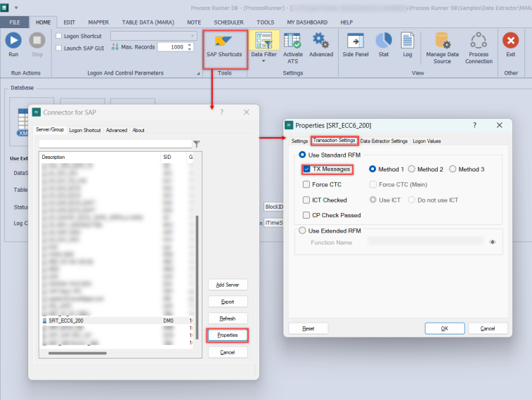Image resolution: width=532 pixels, height=400 pixels.
Task: Click the Add Server button
Action: point(228,284)
